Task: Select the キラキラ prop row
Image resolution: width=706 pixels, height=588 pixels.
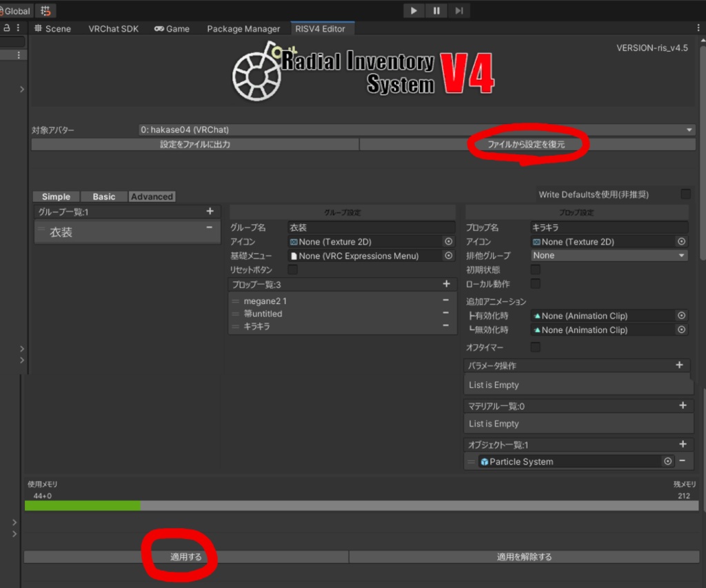Action: (x=342, y=326)
